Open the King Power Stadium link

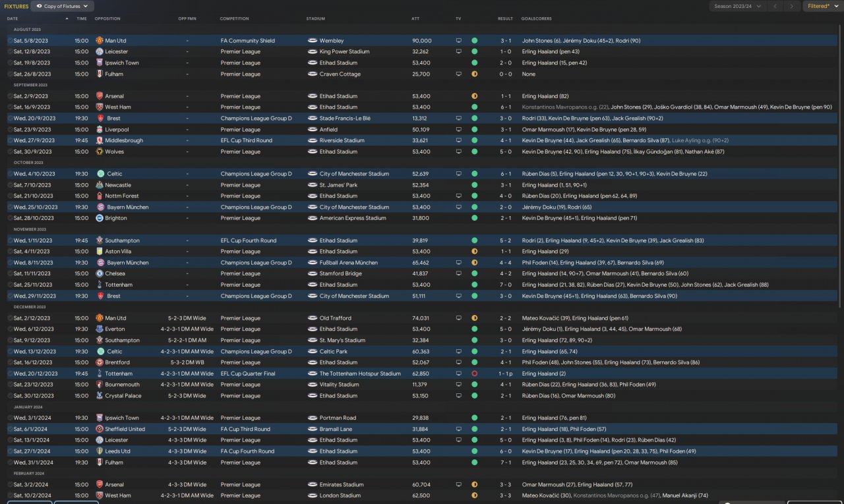click(x=344, y=51)
